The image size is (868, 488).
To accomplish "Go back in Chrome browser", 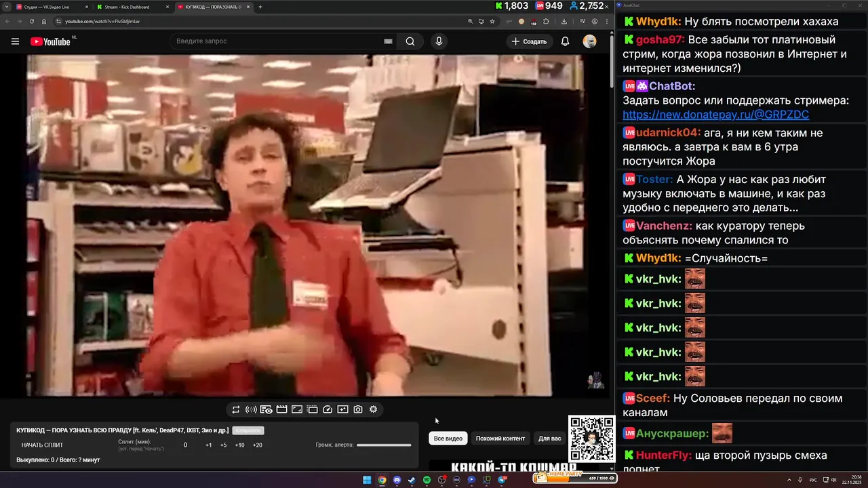I will pyautogui.click(x=7, y=21).
